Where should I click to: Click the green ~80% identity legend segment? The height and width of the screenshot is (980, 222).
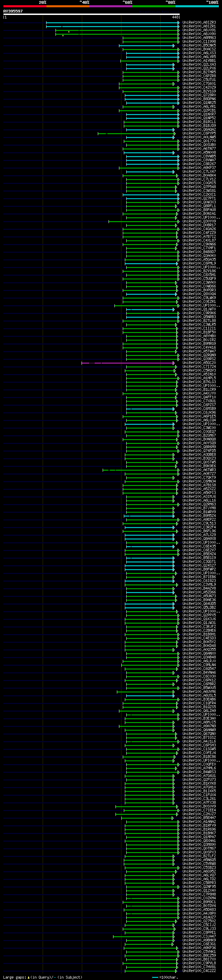154,6
